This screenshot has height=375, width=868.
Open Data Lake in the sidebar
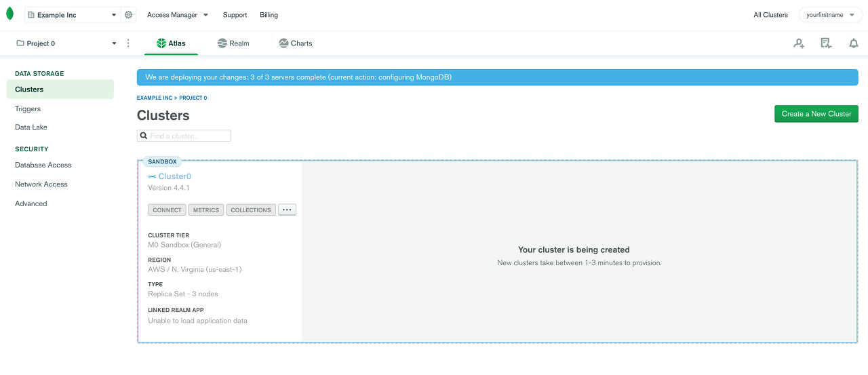pyautogui.click(x=31, y=127)
